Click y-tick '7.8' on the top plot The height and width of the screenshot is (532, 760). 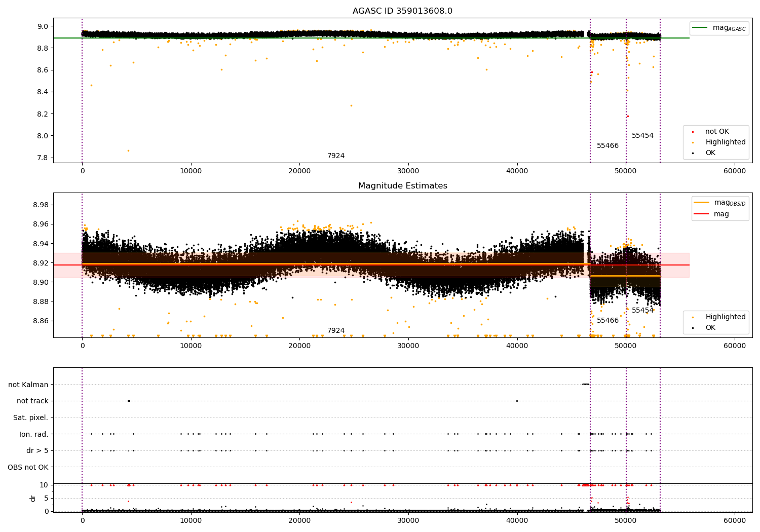43,158
